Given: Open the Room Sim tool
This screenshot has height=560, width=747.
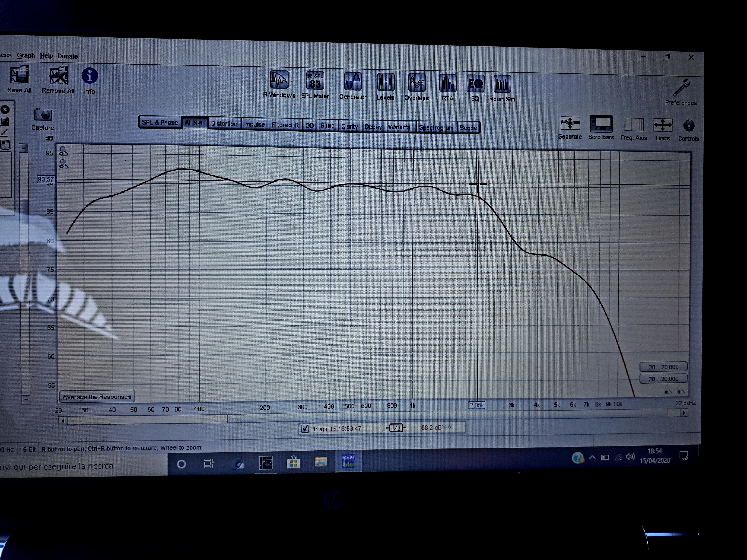Looking at the screenshot, I should tap(502, 84).
